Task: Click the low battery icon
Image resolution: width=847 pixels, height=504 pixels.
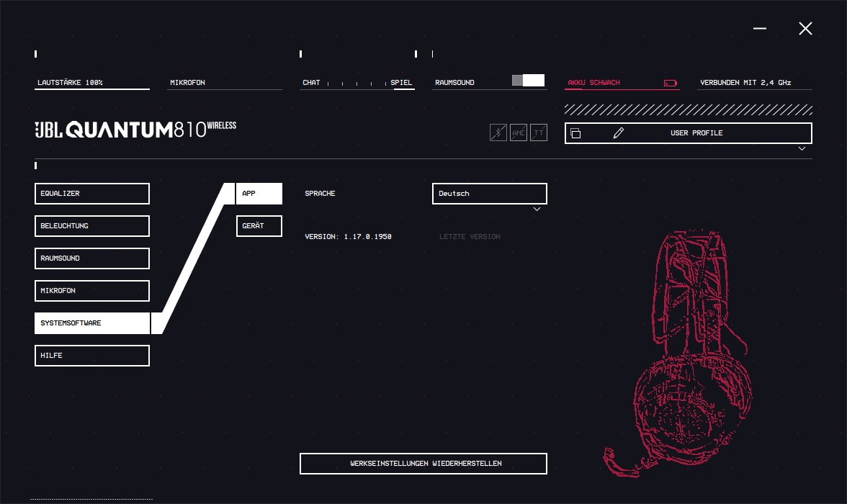Action: [x=671, y=83]
